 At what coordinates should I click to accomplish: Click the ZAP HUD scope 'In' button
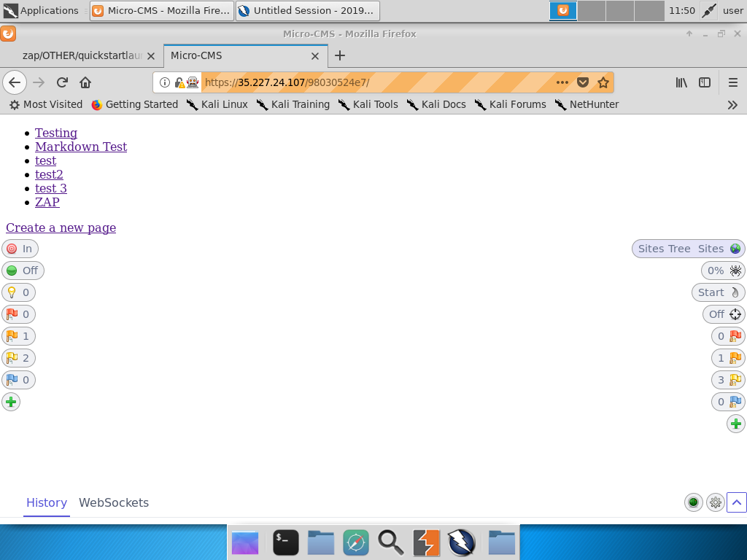(20, 249)
